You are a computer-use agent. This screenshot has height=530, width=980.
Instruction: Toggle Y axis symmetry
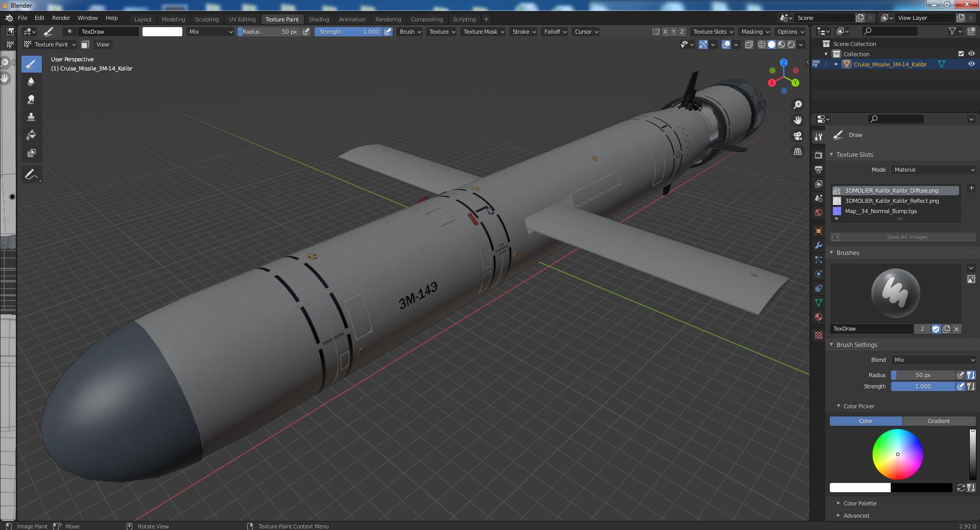point(674,32)
